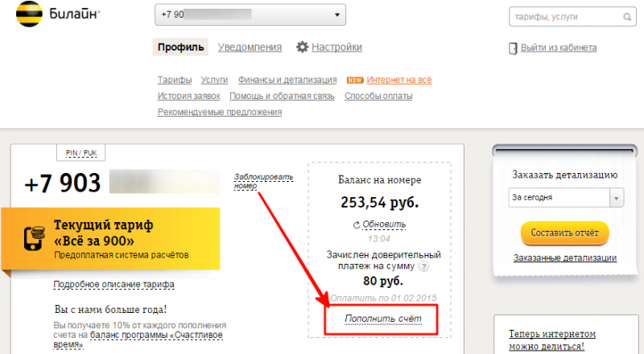
Task: Click the +7 903 phone number heading
Action: click(x=63, y=183)
